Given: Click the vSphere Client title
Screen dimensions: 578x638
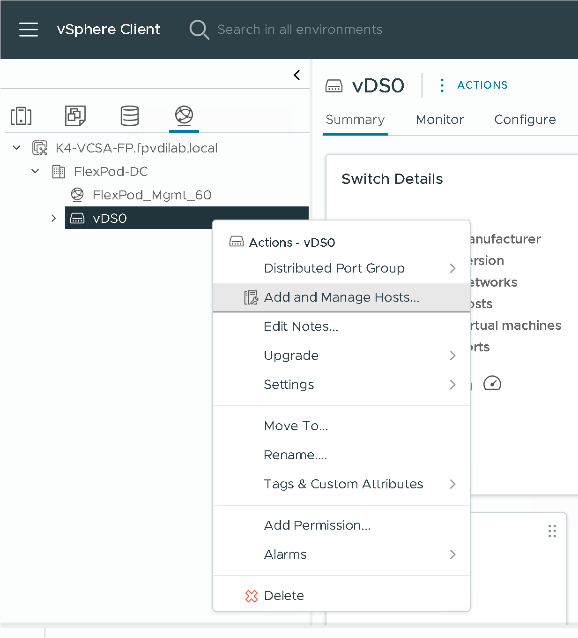Looking at the screenshot, I should click(109, 29).
